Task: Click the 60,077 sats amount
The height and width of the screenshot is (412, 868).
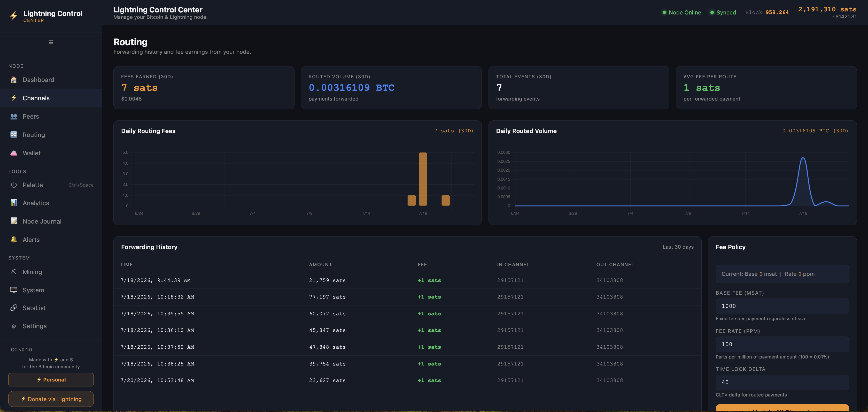Action: click(x=328, y=314)
